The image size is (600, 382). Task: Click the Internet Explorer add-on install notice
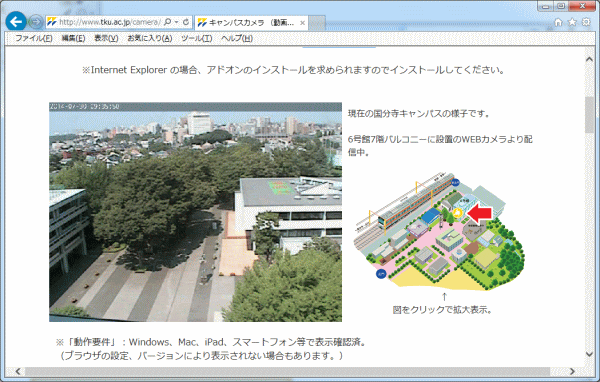click(x=293, y=70)
